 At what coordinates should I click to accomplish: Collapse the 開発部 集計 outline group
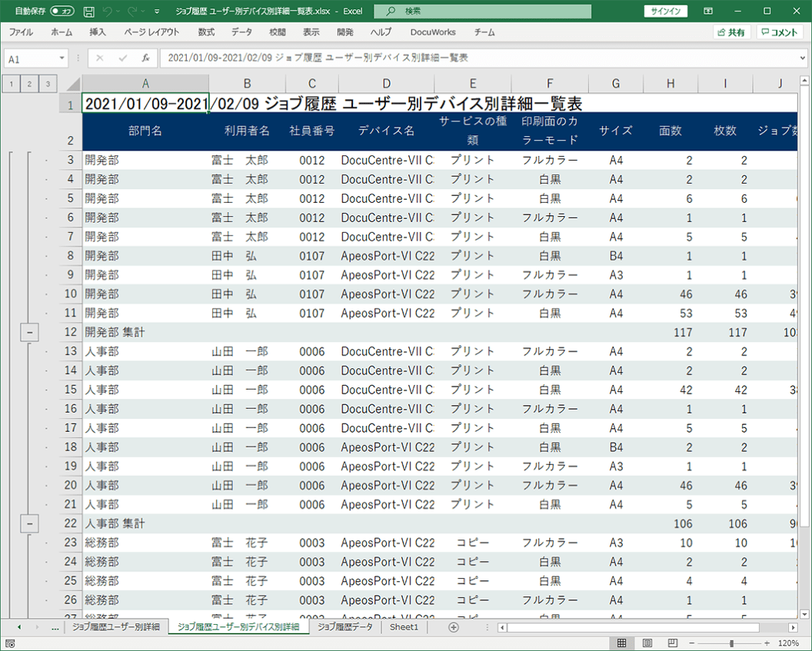[x=29, y=332]
